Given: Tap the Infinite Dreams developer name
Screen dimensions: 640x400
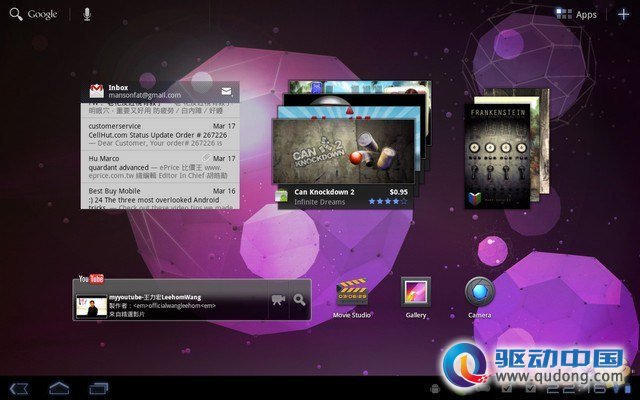Looking at the screenshot, I should [x=320, y=202].
